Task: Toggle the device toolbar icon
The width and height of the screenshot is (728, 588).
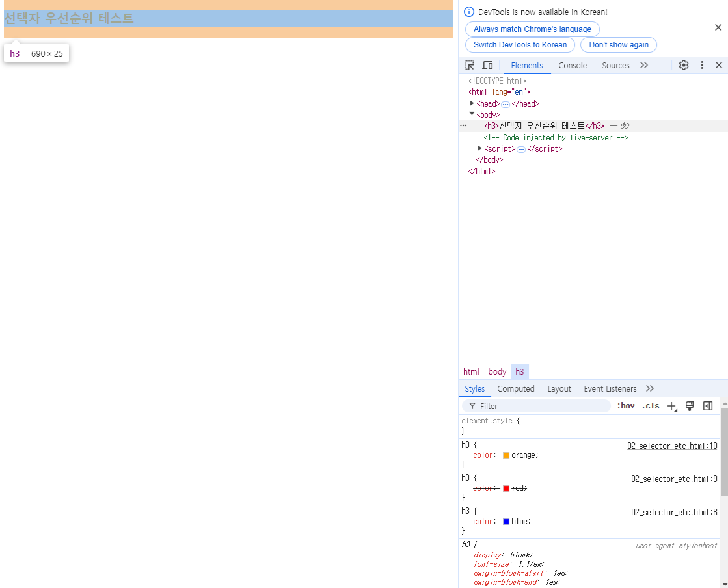Action: coord(487,66)
